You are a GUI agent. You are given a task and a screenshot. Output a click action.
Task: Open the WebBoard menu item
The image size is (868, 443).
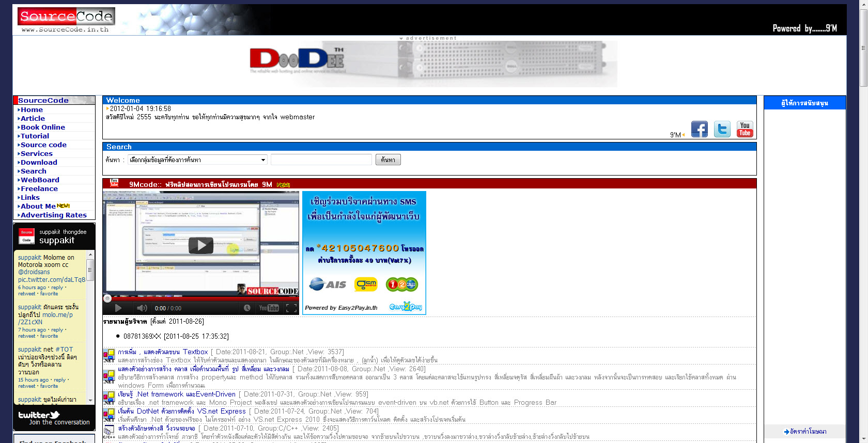(40, 180)
